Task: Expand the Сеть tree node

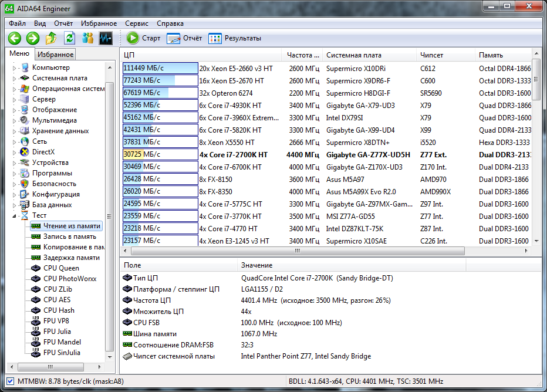Action: pos(14,142)
